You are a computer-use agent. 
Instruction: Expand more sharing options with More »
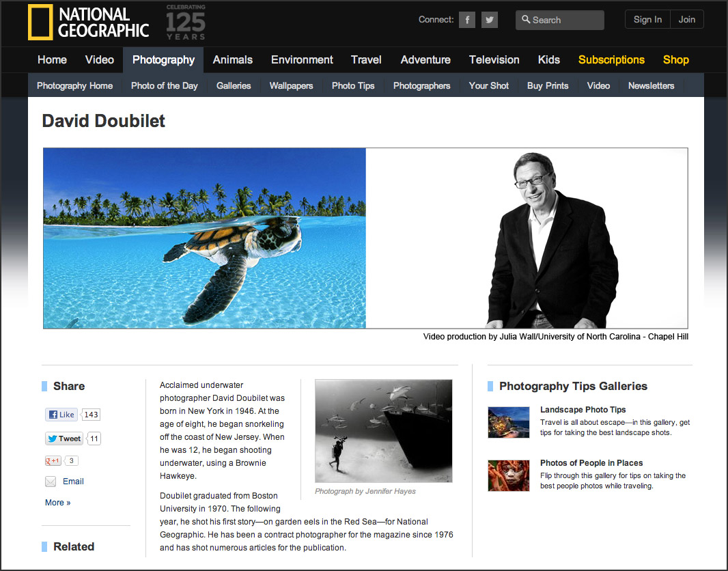[x=57, y=502]
